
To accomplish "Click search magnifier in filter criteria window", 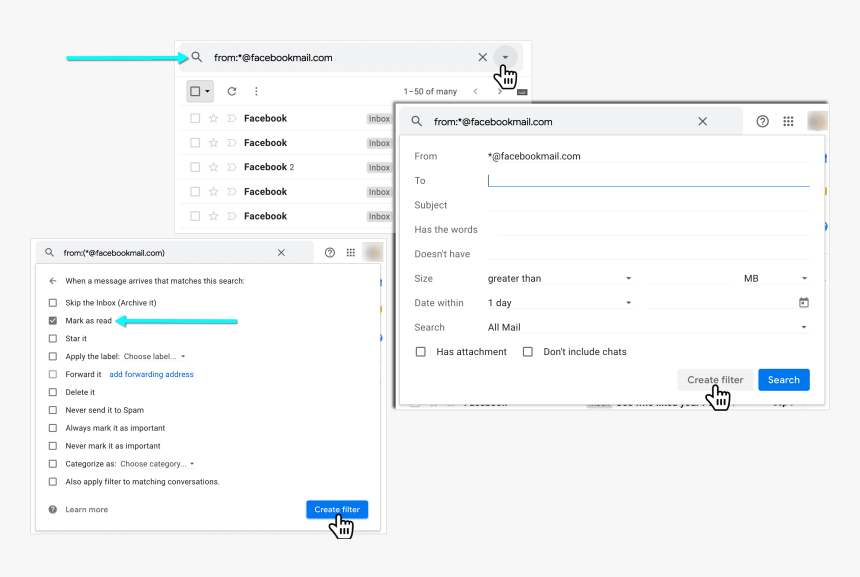I will tap(417, 121).
